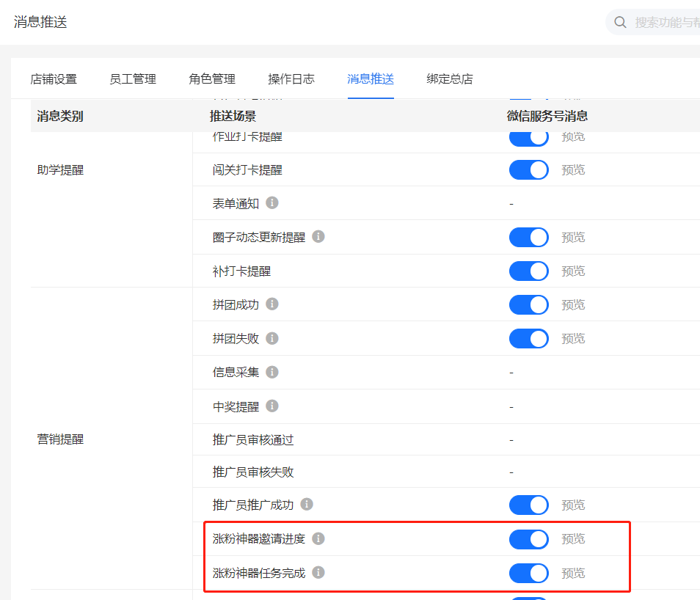Show info for 涨粉神器任务完成
This screenshot has height=600, width=700.
point(318,573)
